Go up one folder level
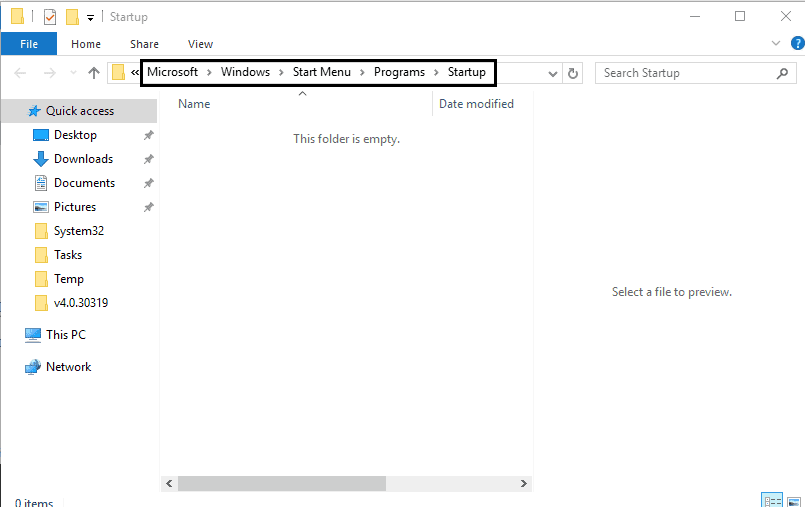This screenshot has width=805, height=507. click(x=93, y=73)
